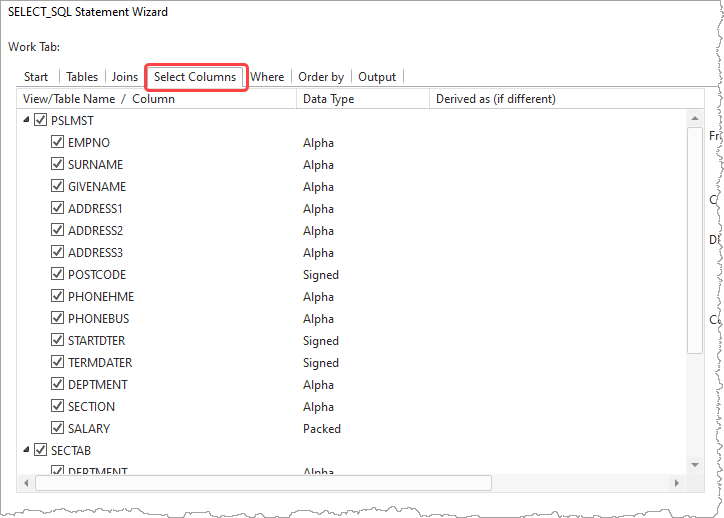Viewport: 724px width, 518px height.
Task: Uncheck the POSTCODE column checkbox
Action: [x=57, y=274]
